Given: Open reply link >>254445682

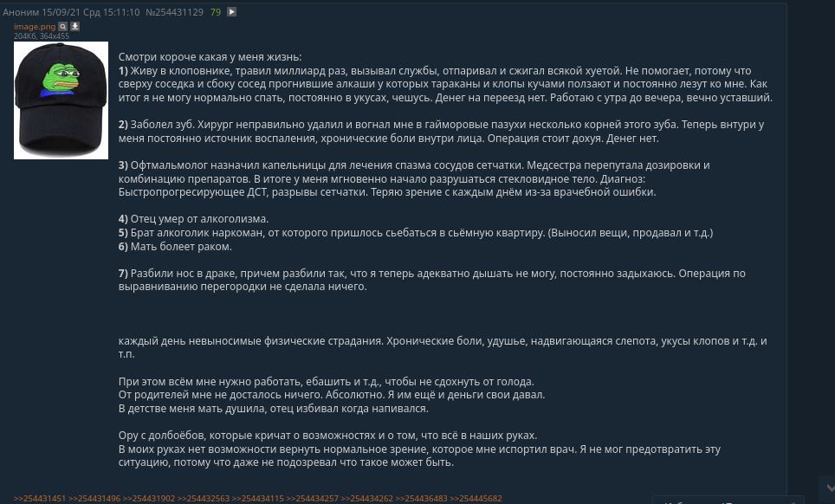Looking at the screenshot, I should click(476, 499).
